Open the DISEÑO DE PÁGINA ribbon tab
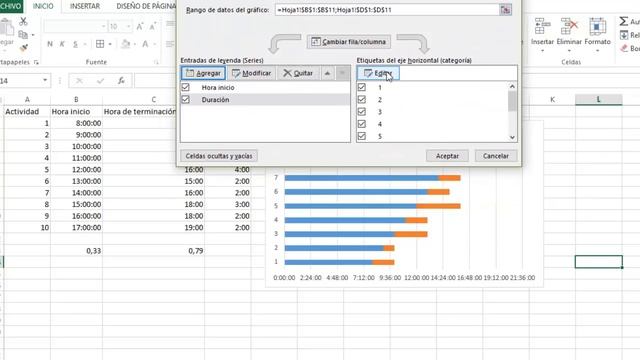 (145, 6)
